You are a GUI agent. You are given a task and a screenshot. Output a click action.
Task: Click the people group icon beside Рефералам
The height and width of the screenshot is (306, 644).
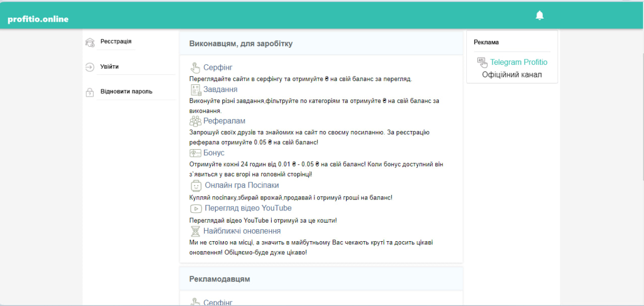pos(195,121)
